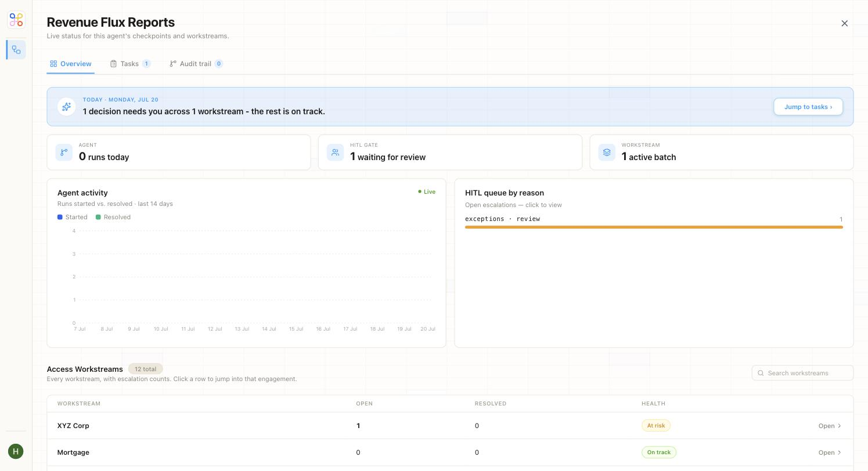Viewport: 868px width, 471px height.
Task: Click the RESOLVED column header
Action: pos(491,404)
